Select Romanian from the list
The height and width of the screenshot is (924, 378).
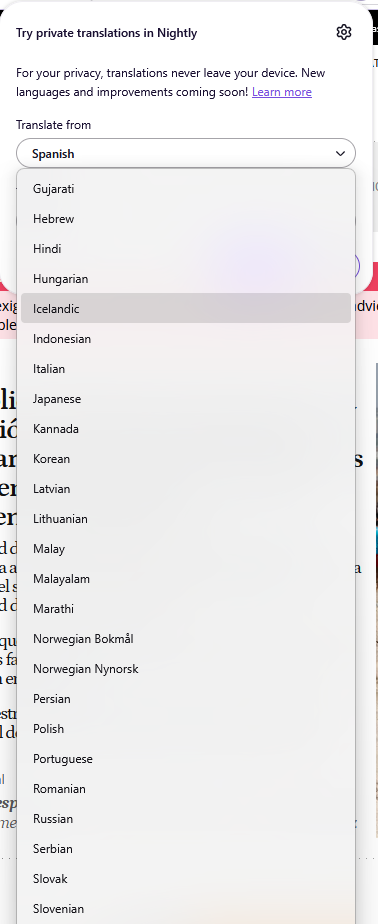[186, 789]
